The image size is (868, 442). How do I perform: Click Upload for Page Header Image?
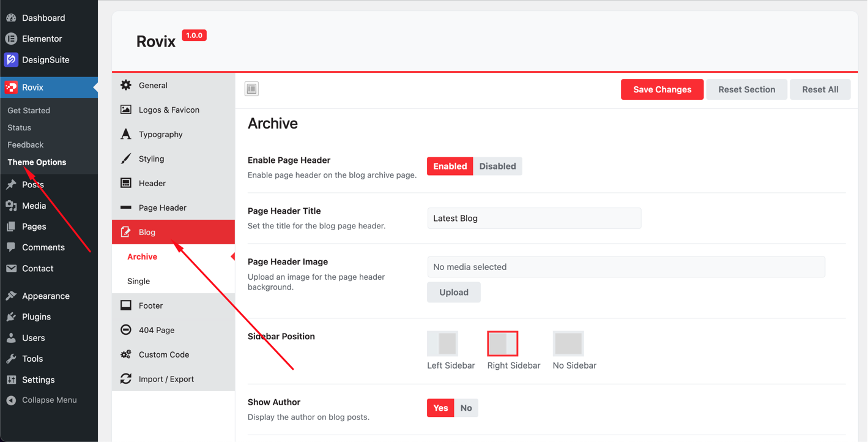[x=454, y=292]
